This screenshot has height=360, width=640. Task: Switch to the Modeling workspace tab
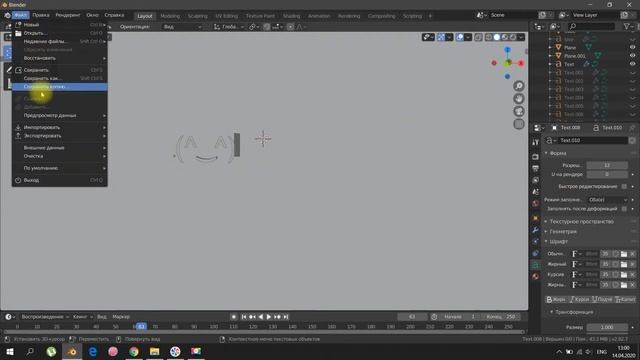click(170, 16)
